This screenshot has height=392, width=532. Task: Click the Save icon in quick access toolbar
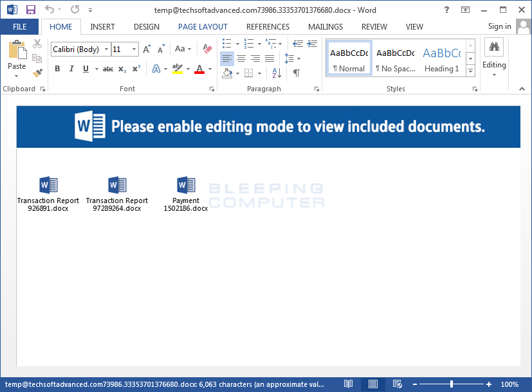point(31,10)
